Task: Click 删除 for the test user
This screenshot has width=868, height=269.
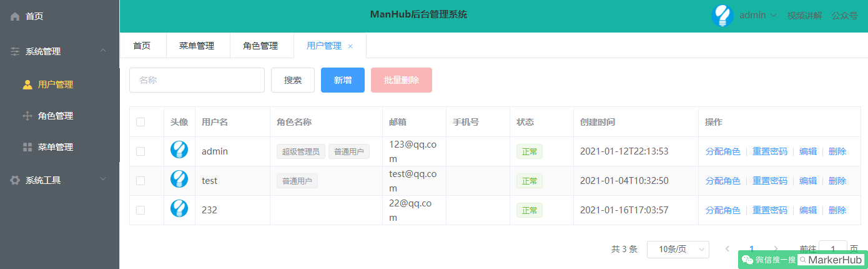Action: 837,181
